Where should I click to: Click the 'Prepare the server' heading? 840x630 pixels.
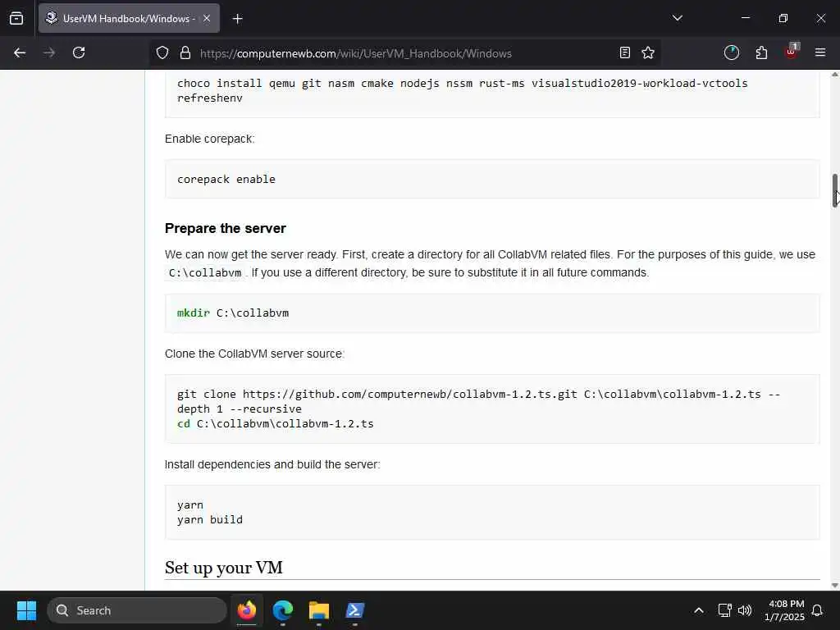pyautogui.click(x=226, y=228)
